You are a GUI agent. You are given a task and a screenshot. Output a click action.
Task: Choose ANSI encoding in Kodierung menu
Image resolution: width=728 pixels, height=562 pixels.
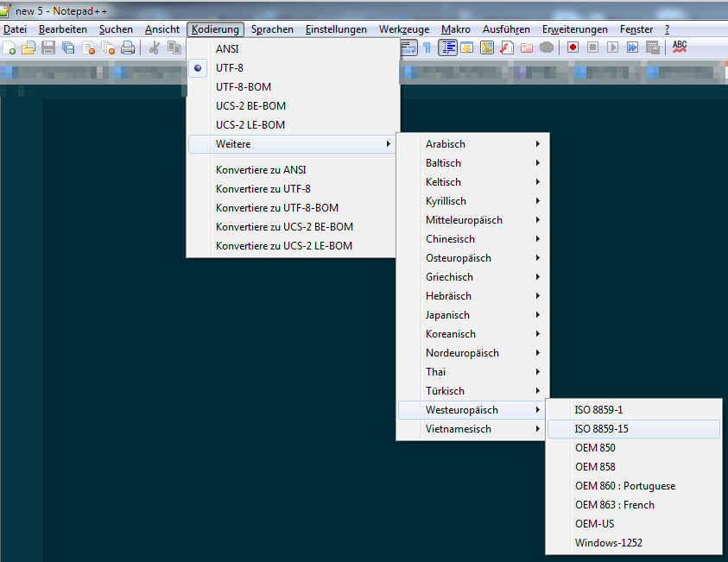[x=293, y=48]
